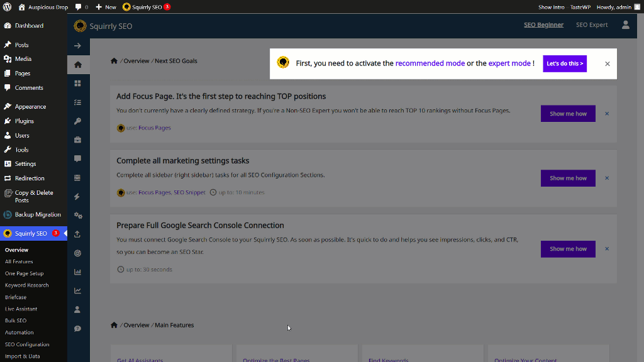Open One Page Setup checklist icon in sidebar
Viewport: 644px width, 362px height.
pos(77,102)
